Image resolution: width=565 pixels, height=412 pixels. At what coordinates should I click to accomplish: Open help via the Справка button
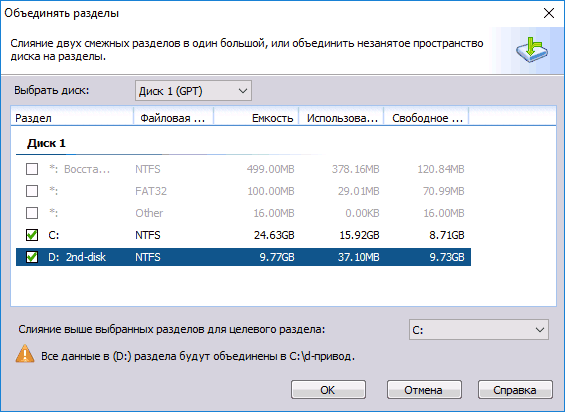coord(515,390)
